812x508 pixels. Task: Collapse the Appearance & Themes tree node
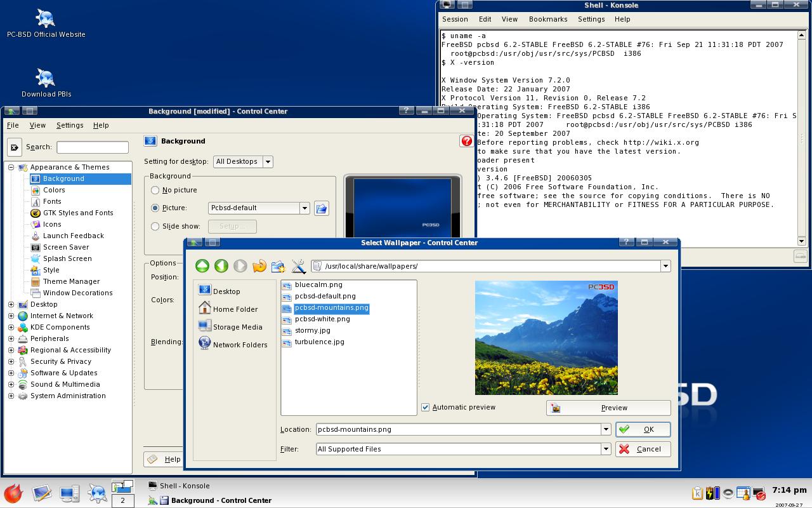point(11,168)
